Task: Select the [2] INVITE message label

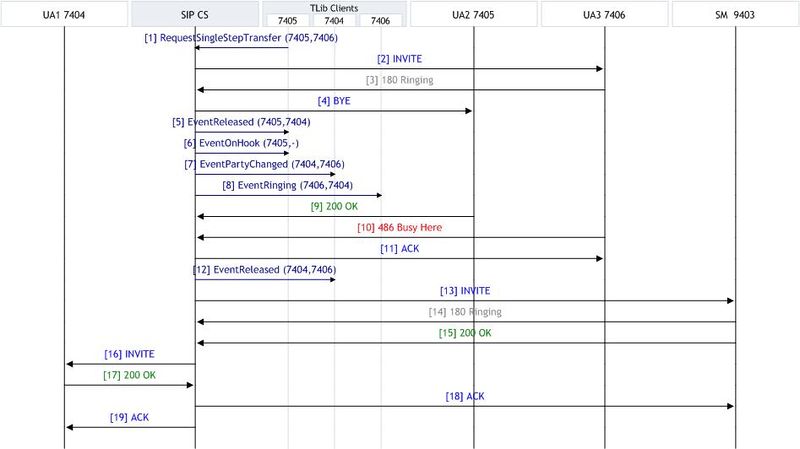Action: [x=399, y=59]
